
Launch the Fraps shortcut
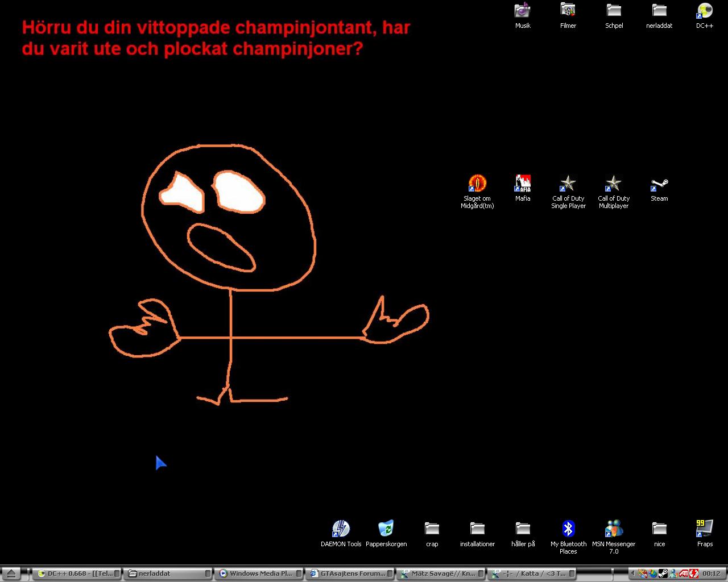click(x=705, y=534)
